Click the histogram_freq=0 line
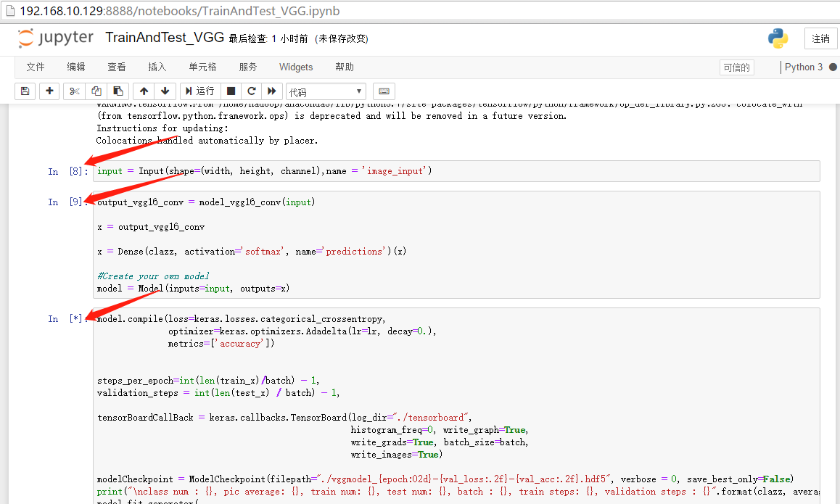 tap(440, 429)
